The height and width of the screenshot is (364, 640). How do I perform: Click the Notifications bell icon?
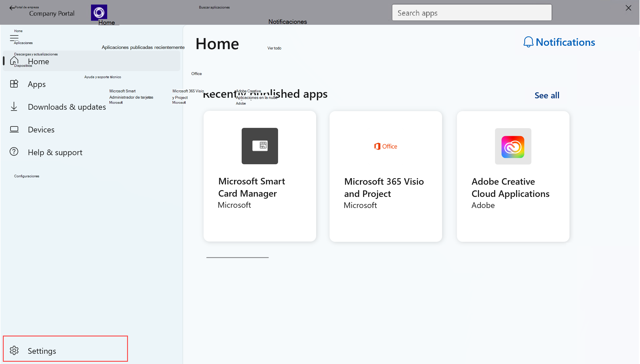click(x=527, y=42)
